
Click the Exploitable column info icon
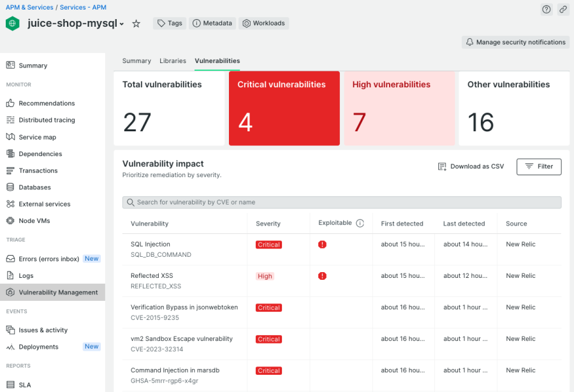[360, 223]
